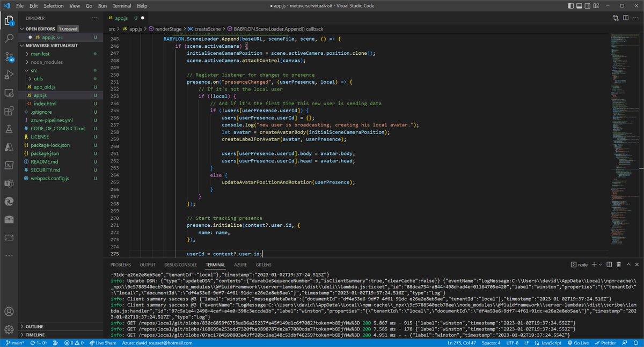644x347 pixels.
Task: Click Open Changes icon in editor toolbar
Action: (615, 18)
